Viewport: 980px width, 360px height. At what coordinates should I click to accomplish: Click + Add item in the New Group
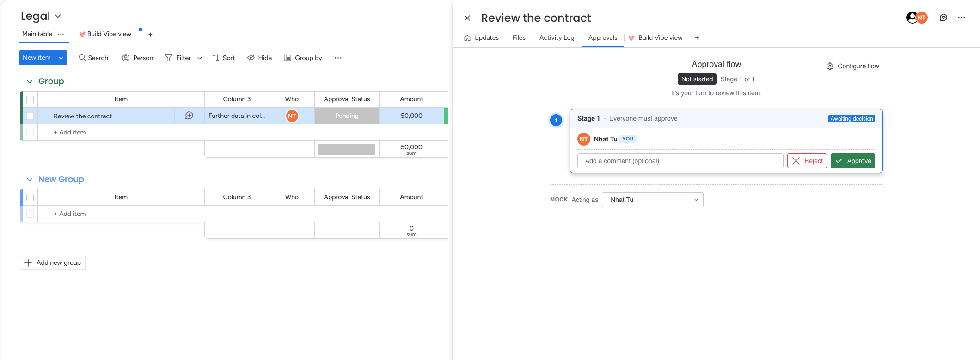click(69, 214)
